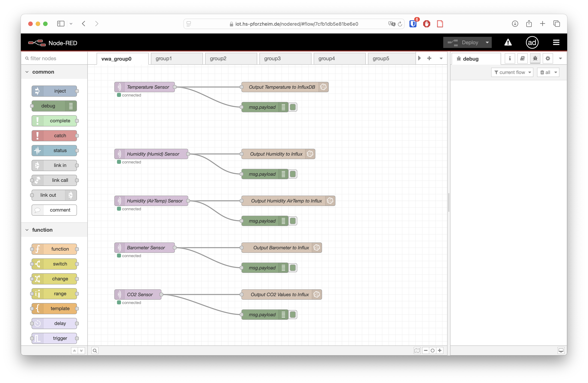Image resolution: width=588 pixels, height=383 pixels.
Task: Open the main hamburger menu
Action: pos(556,42)
